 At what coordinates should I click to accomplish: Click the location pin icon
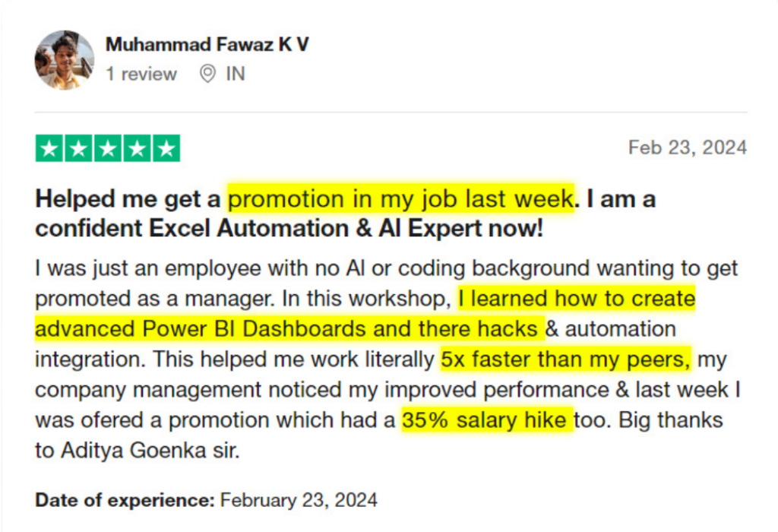click(207, 74)
